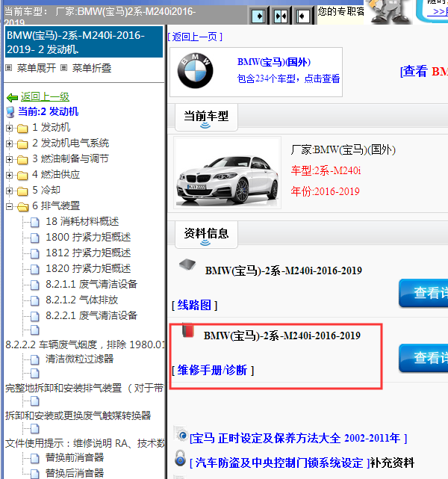This screenshot has width=448, height=479.
Task: Click the document icon for 清洁微粒过滤器
Action: pos(35,360)
